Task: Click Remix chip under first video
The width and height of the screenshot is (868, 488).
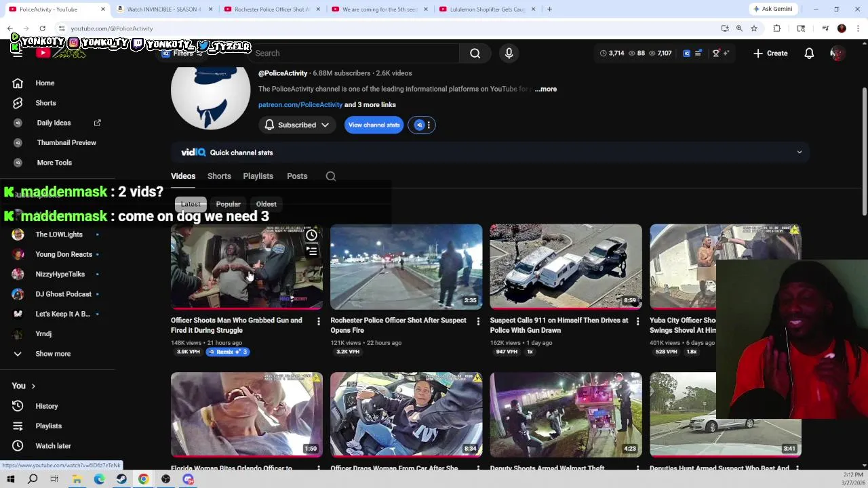Action: 229,352
